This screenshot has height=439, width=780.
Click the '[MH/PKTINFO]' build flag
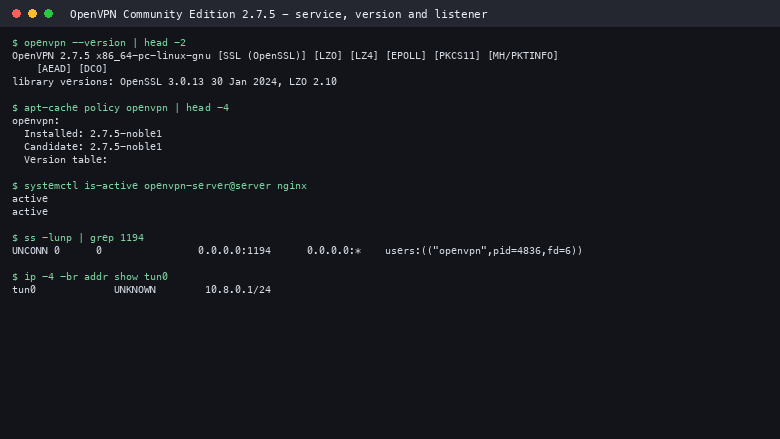pyautogui.click(x=523, y=56)
